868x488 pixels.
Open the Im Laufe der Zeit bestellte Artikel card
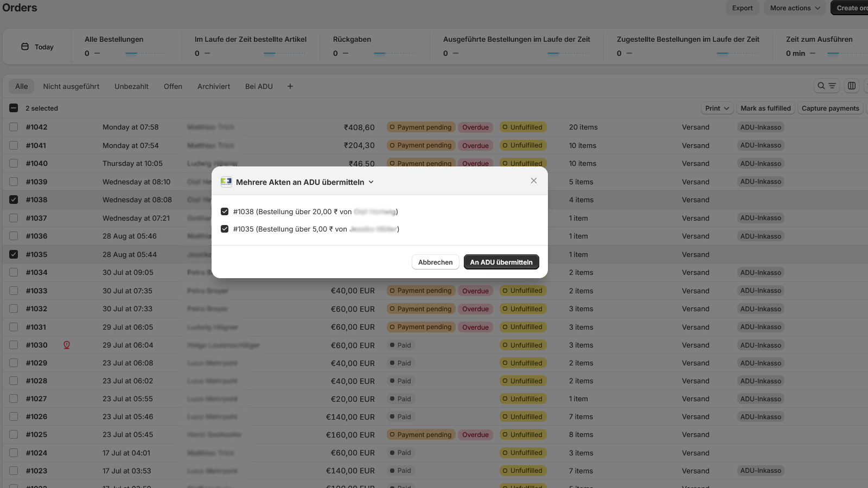pos(250,47)
